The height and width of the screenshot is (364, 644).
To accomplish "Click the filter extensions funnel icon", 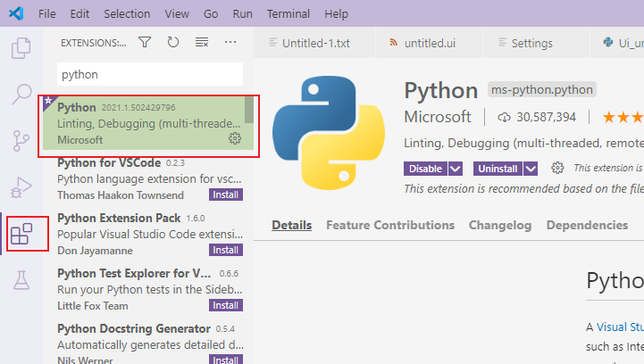I will click(145, 42).
